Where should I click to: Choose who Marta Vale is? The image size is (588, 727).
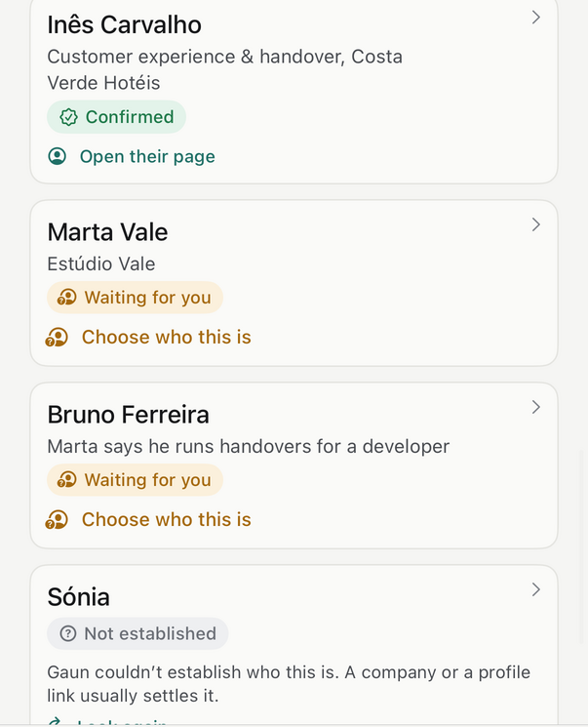click(167, 337)
